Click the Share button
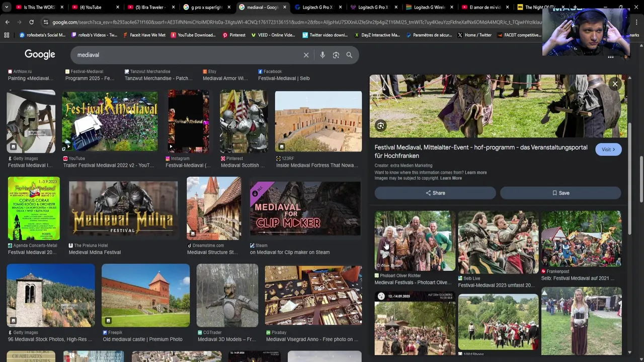This screenshot has width=644, height=362. tap(435, 193)
